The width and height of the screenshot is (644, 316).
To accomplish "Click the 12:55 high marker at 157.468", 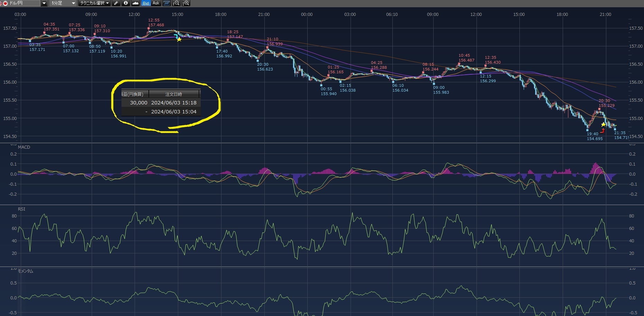I will point(149,29).
